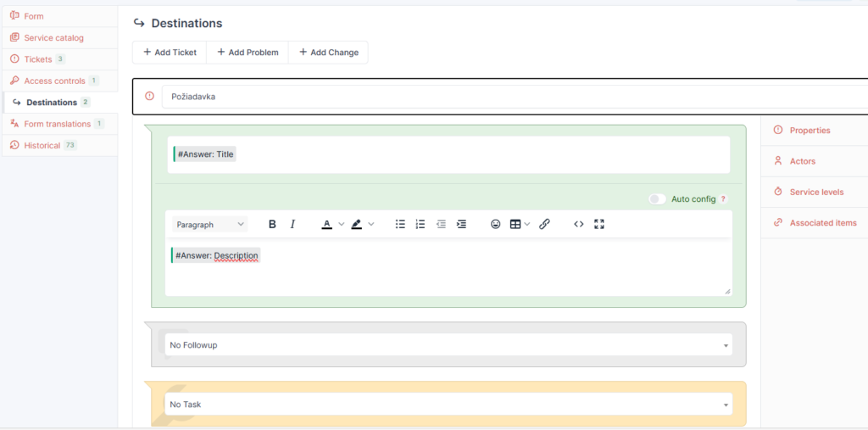This screenshot has width=868, height=430.
Task: Click the Italic formatting icon
Action: coord(292,224)
